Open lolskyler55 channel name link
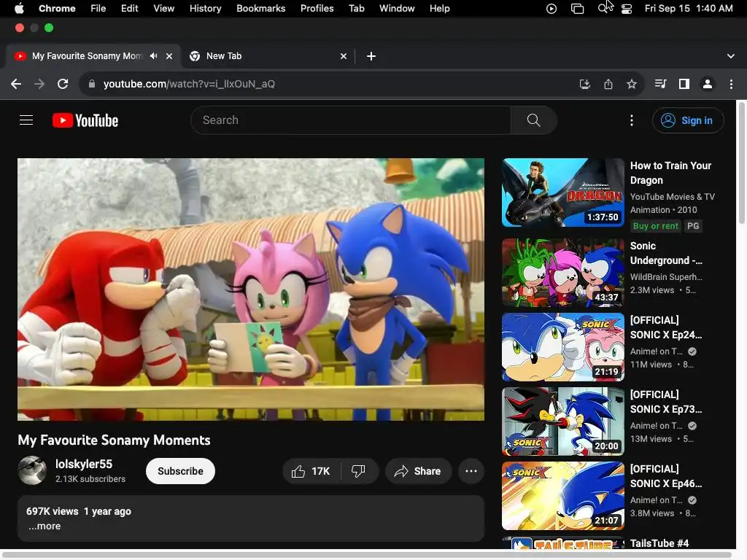This screenshot has height=560, width=747. (x=84, y=464)
